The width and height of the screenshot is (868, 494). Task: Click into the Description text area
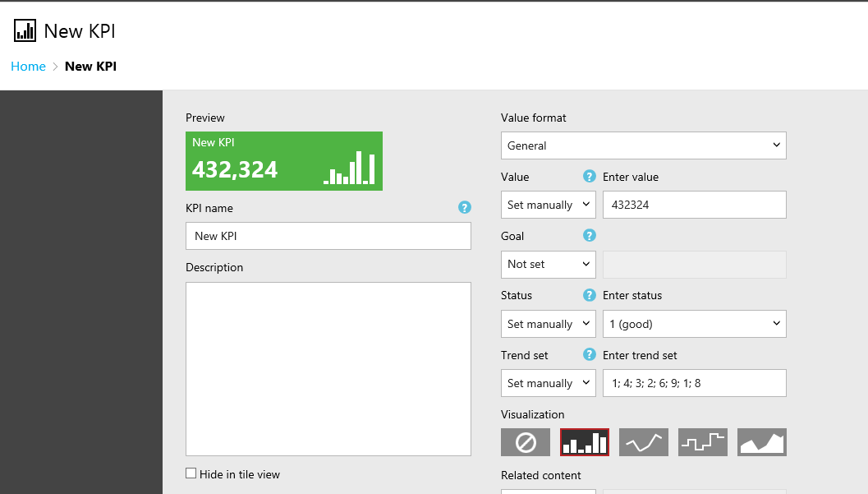(x=328, y=368)
